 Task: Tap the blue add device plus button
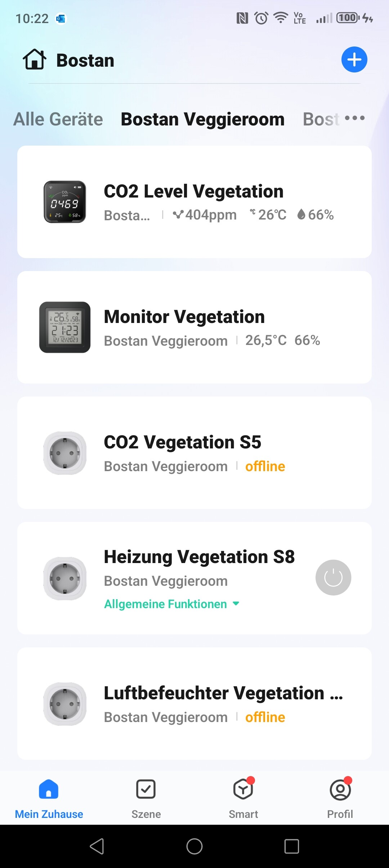tap(354, 60)
